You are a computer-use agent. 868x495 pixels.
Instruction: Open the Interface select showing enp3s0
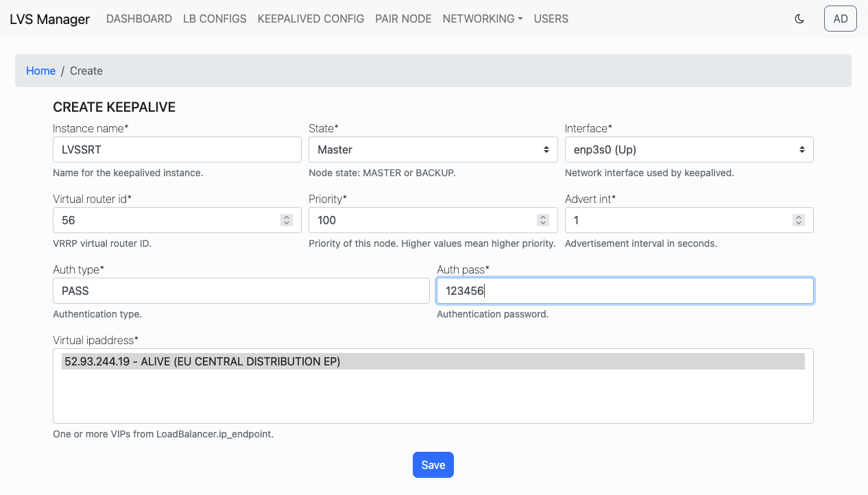pos(689,149)
